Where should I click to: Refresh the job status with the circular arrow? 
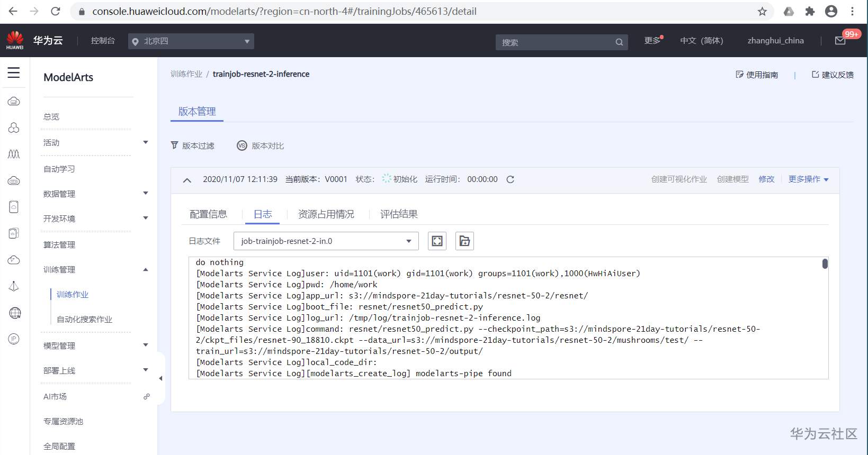tap(510, 179)
